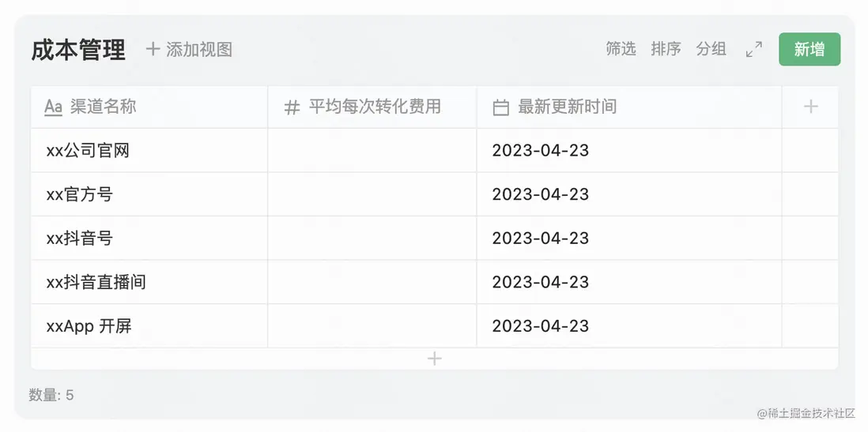
Task: Open the 筛选 filter menu
Action: (621, 49)
